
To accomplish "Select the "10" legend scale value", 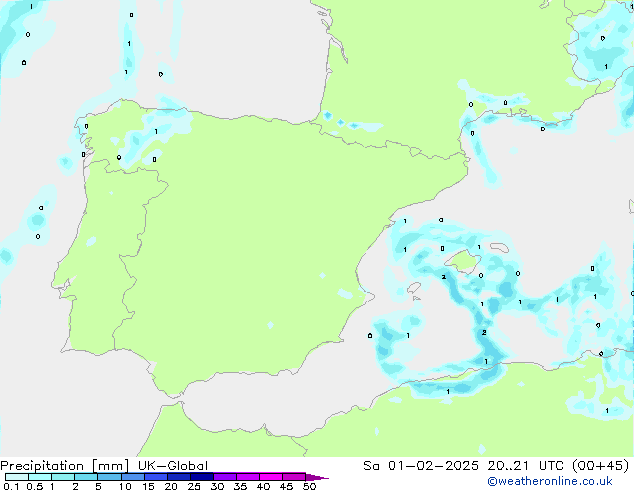I will click(125, 486).
